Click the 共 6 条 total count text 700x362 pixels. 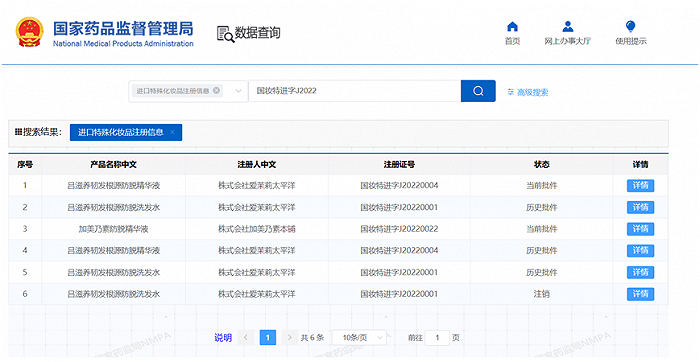pyautogui.click(x=312, y=338)
